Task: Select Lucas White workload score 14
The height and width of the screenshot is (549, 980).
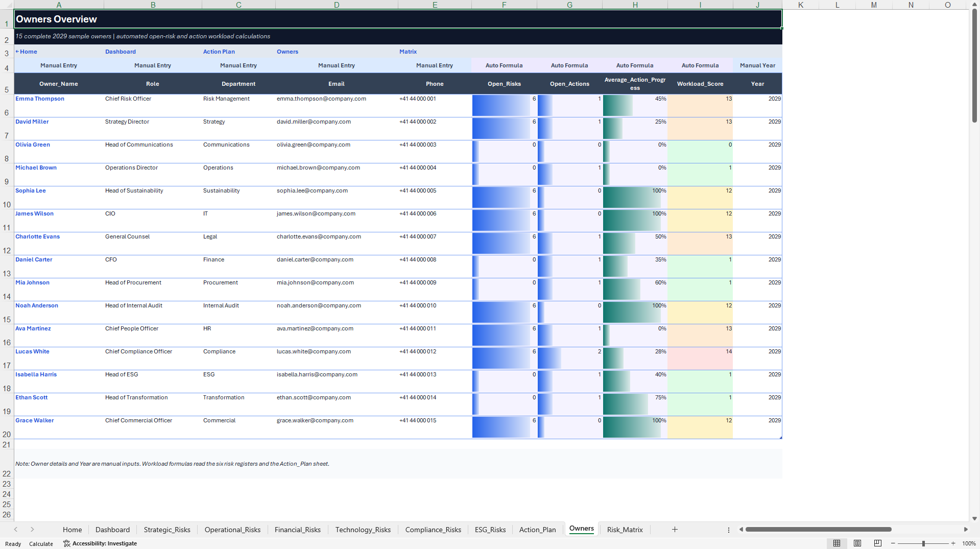Action: point(700,359)
